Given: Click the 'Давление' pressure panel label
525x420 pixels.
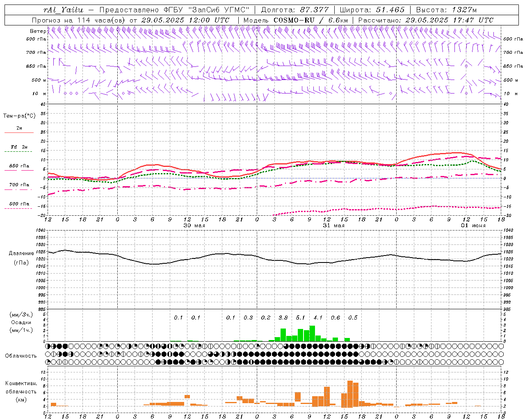Looking at the screenshot, I should point(21,253).
